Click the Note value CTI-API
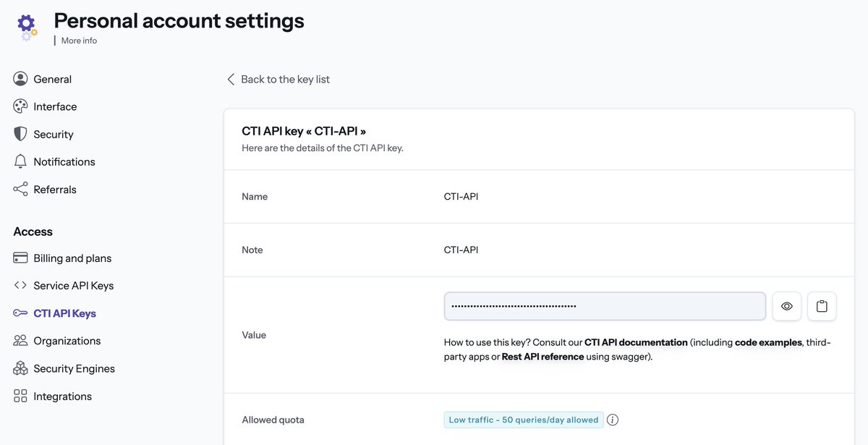 click(x=461, y=250)
